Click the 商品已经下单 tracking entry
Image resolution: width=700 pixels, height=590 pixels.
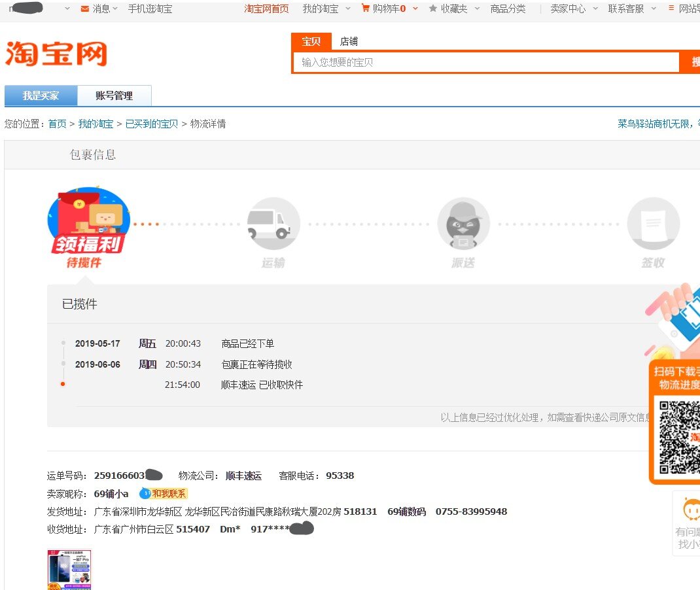(x=248, y=343)
